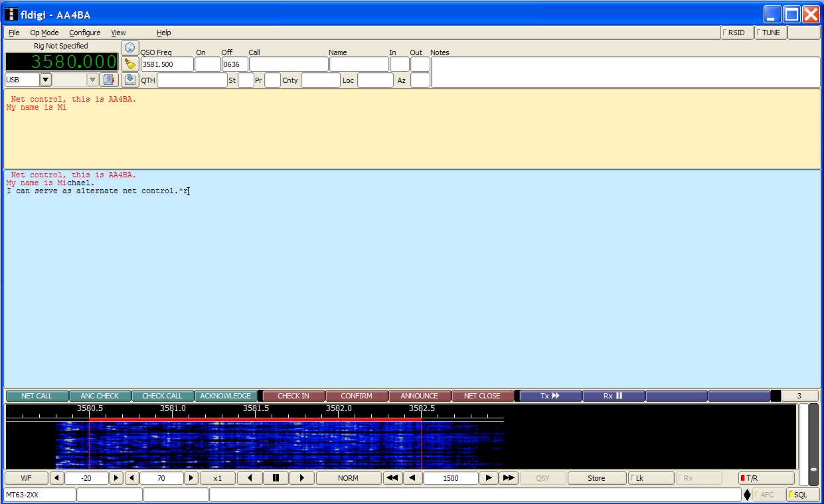Decrease waterfall upper level with left arrow by -20
Viewport: 824px width, 504px height.
click(x=57, y=478)
